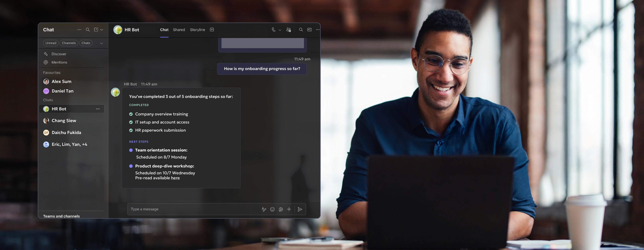Open group chat Eric, Lim, Yan, +4
Screen dimensions: 644x250
point(69,144)
